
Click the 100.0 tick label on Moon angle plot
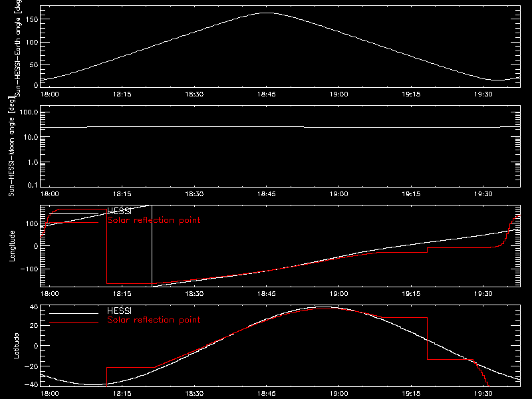pos(29,112)
